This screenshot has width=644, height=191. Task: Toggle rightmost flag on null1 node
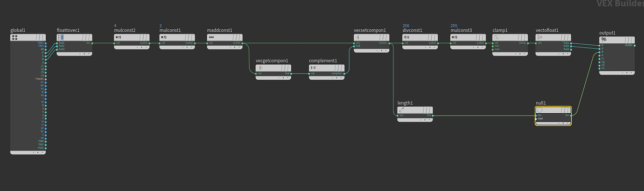[x=568, y=110]
